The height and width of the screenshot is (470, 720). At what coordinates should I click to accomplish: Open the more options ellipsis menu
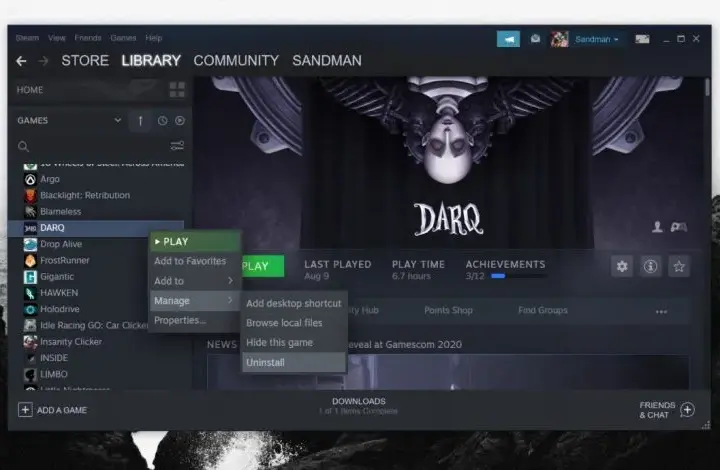click(x=661, y=312)
